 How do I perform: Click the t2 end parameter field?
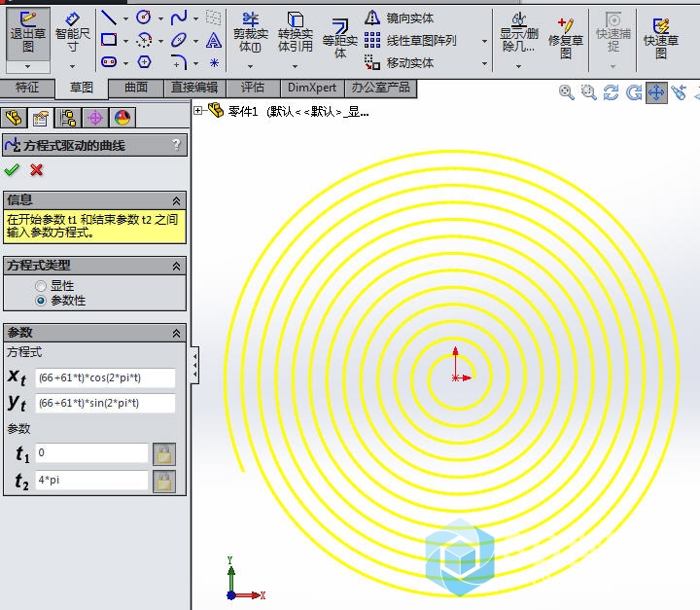[92, 480]
